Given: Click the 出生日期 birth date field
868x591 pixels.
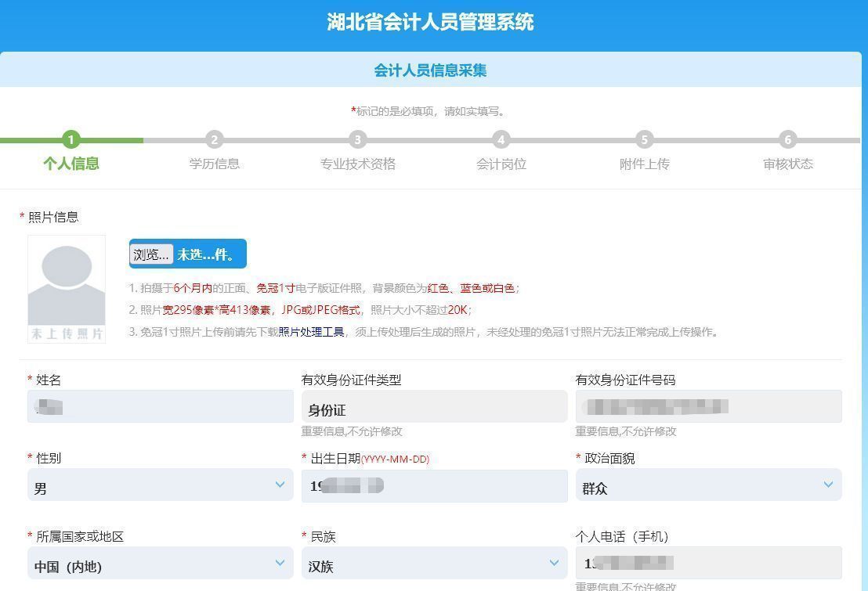Looking at the screenshot, I should click(x=435, y=485).
